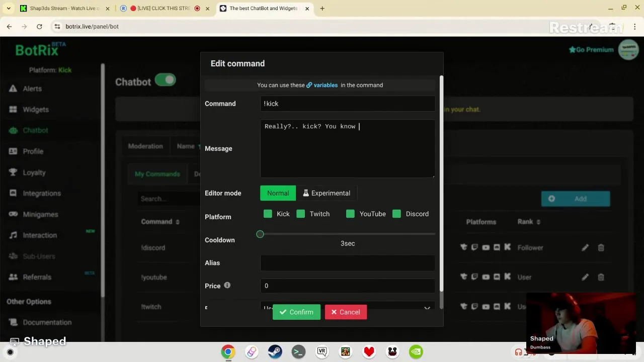Open the variables link
The image size is (644, 362).
[x=326, y=85]
